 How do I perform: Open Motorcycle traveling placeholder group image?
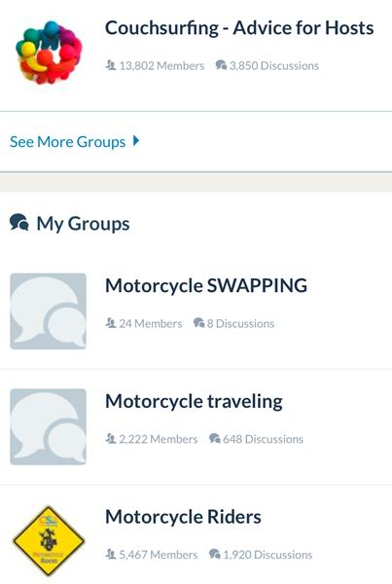coord(48,426)
